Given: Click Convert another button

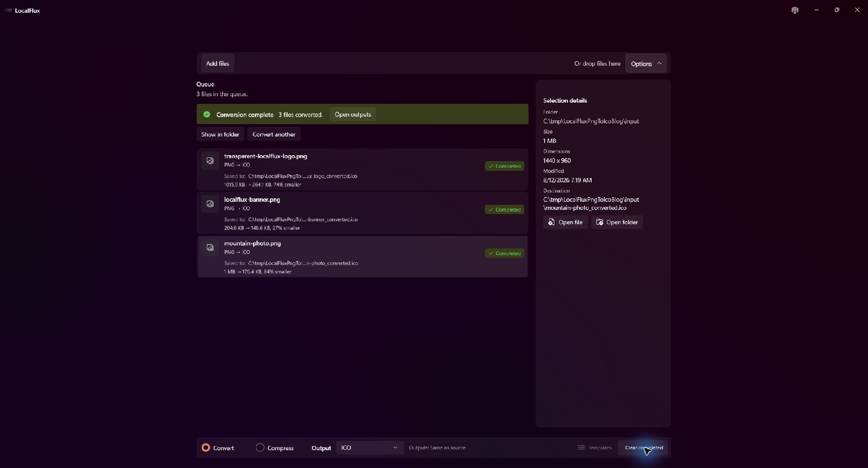Looking at the screenshot, I should (x=274, y=134).
